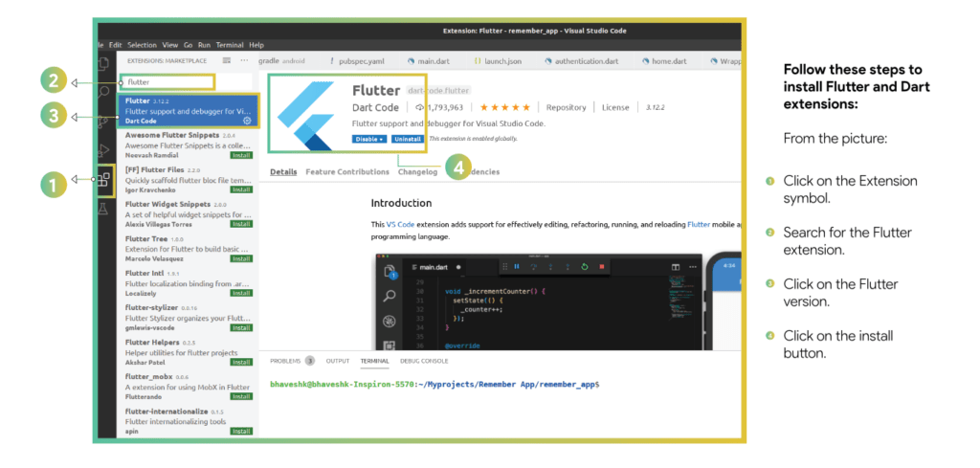The width and height of the screenshot is (980, 468).
Task: Open the more actions ellipsis in Extensions panel
Action: click(x=244, y=60)
